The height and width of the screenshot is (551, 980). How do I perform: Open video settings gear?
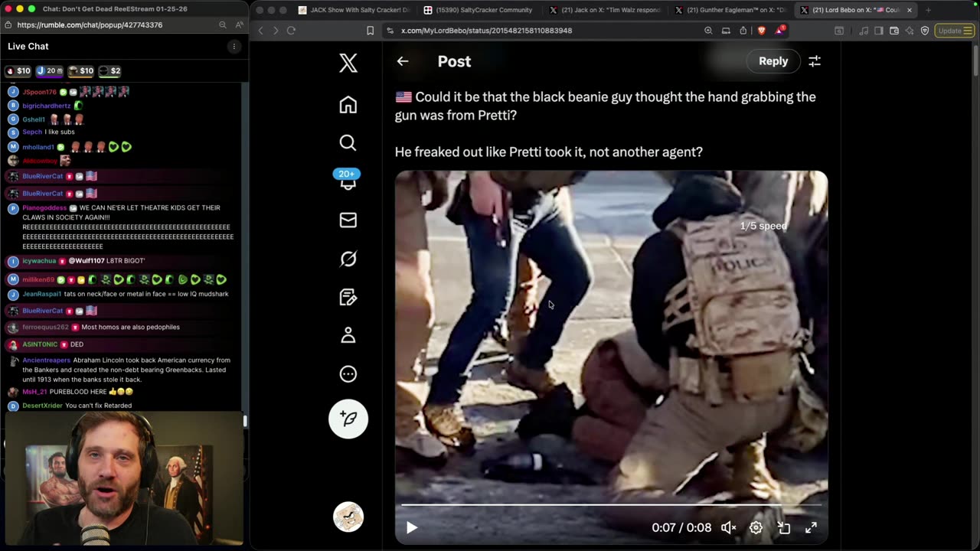click(x=756, y=527)
